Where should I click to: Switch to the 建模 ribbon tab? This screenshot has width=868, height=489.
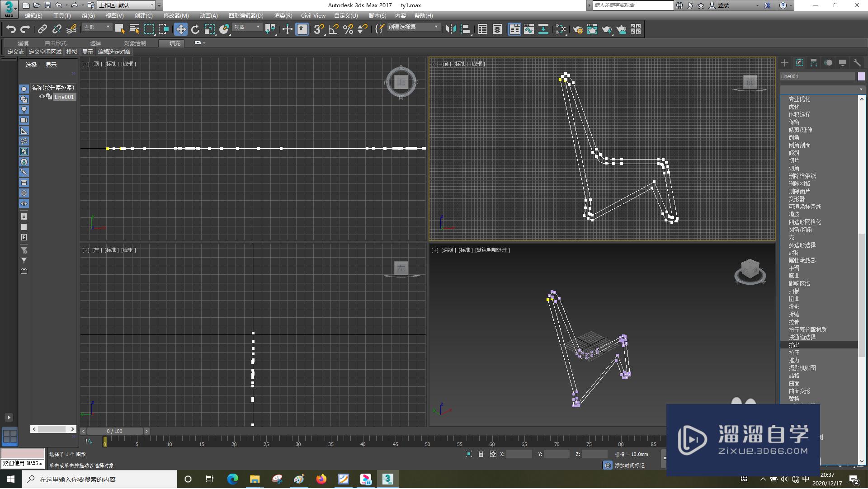point(23,43)
